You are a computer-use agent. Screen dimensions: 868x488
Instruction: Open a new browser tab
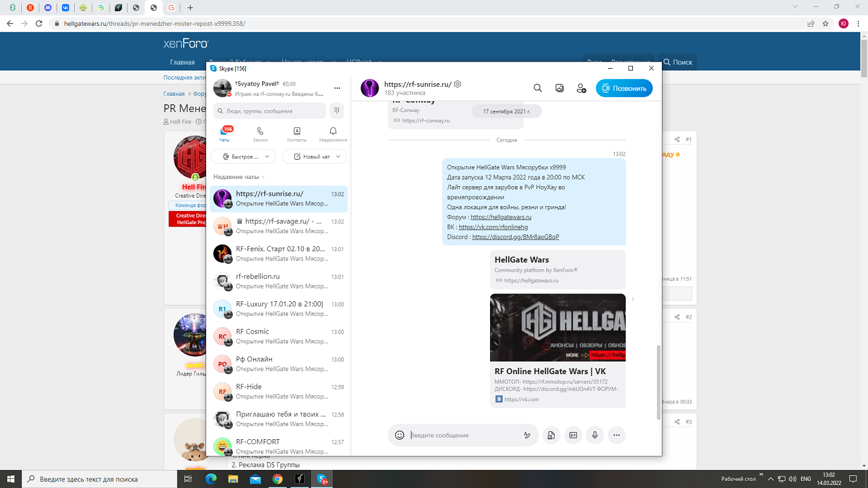[x=190, y=8]
